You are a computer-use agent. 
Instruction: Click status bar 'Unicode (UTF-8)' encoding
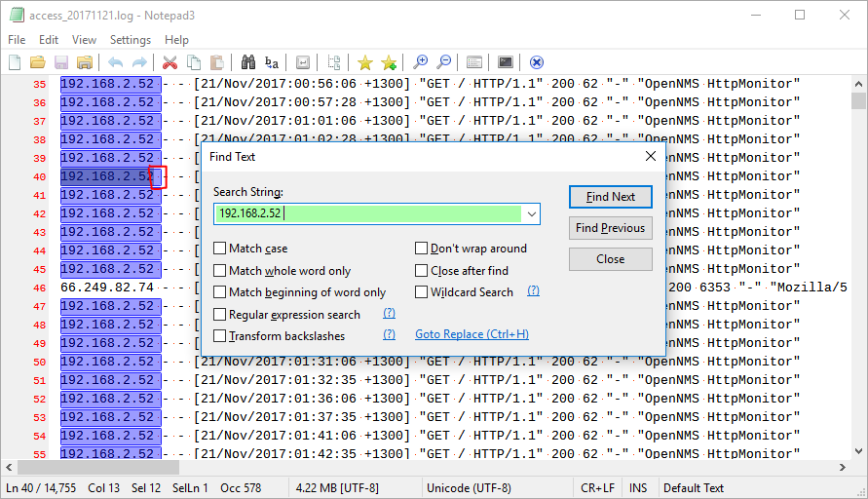pyautogui.click(x=469, y=488)
